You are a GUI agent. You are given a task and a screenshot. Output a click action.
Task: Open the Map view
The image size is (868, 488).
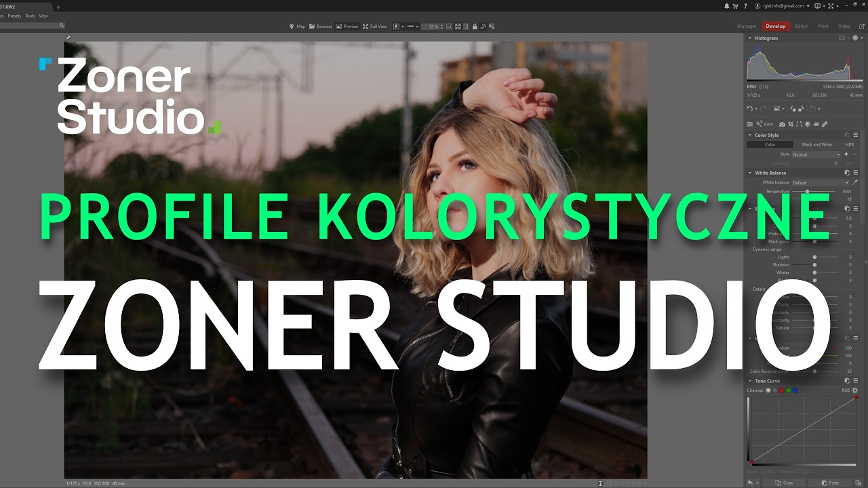(298, 26)
